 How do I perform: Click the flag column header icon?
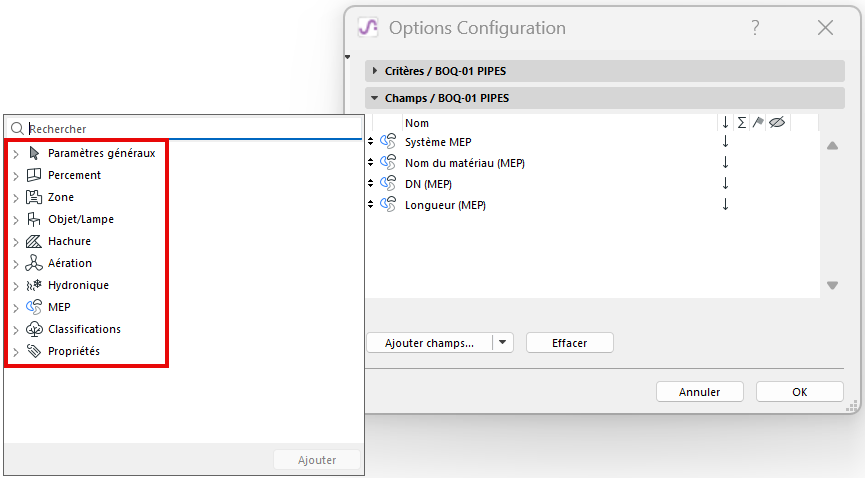point(758,122)
